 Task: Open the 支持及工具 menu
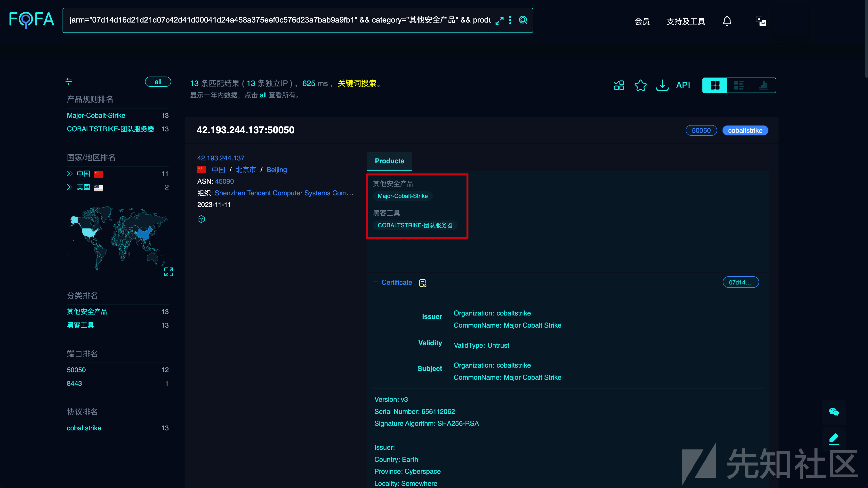pos(686,22)
